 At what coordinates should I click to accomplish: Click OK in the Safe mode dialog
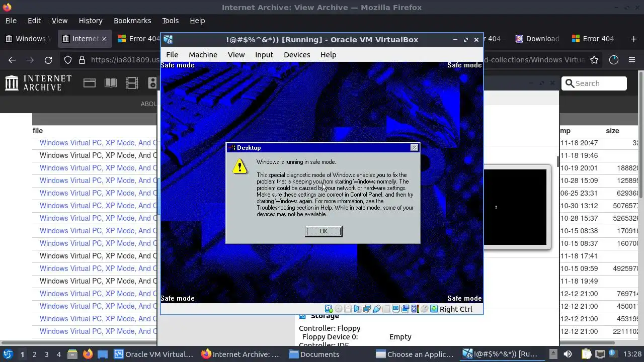(324, 231)
